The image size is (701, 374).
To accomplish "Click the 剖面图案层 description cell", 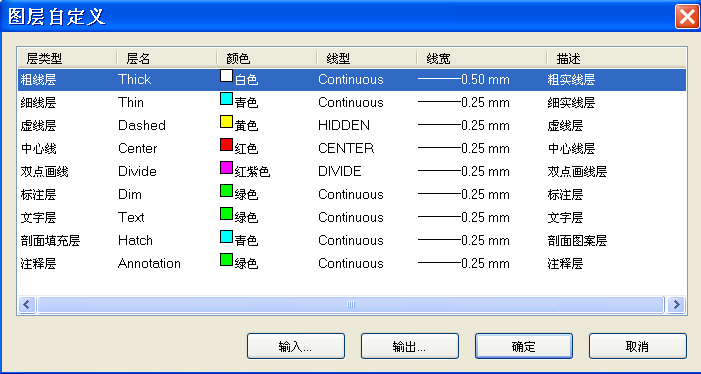I will click(577, 241).
